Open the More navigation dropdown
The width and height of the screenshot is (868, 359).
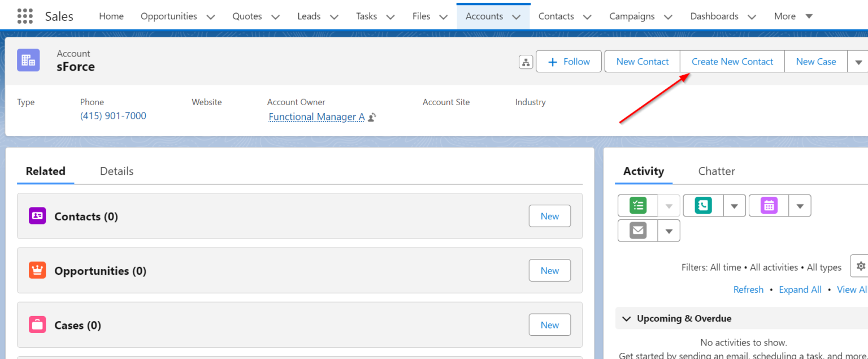793,16
